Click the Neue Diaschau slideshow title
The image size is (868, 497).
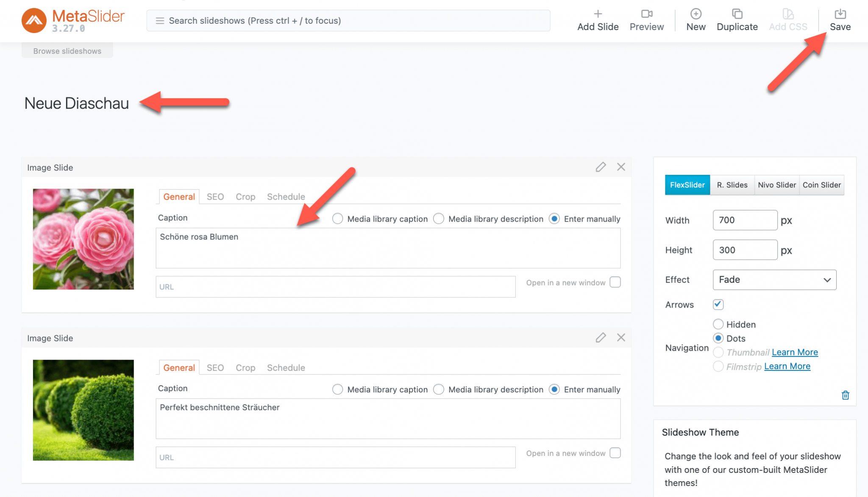76,103
